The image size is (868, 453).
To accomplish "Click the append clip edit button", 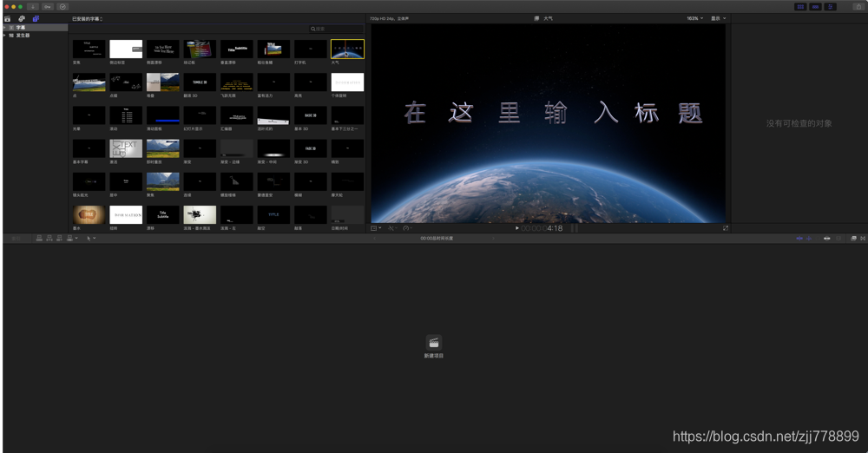I will 59,238.
